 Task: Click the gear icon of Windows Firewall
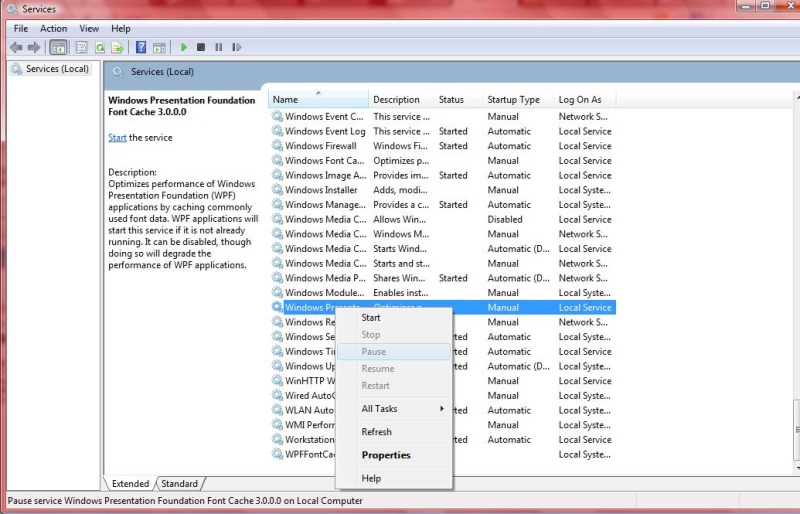point(277,145)
